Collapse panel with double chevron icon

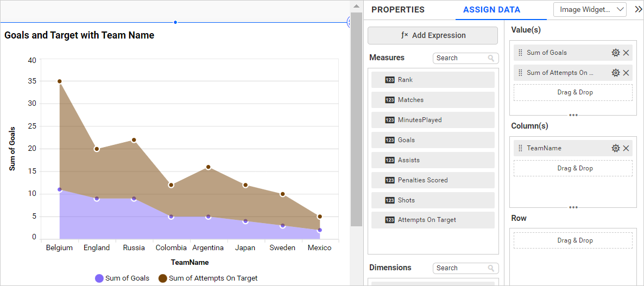point(638,9)
